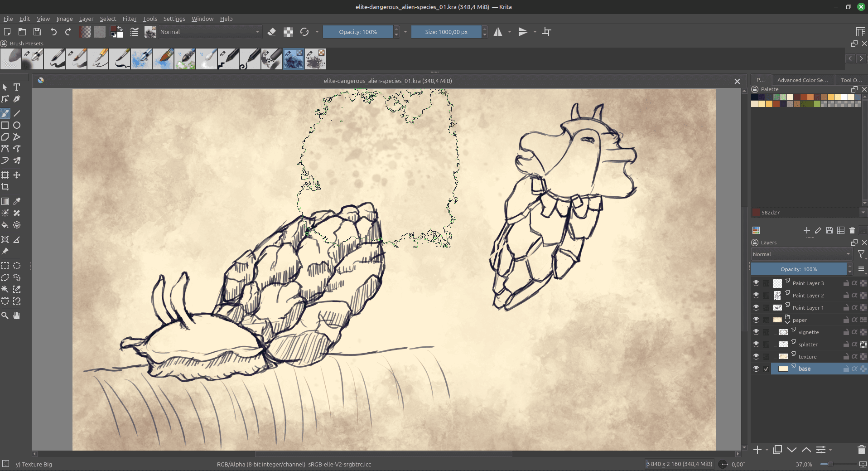Select the Crop tool

5,187
